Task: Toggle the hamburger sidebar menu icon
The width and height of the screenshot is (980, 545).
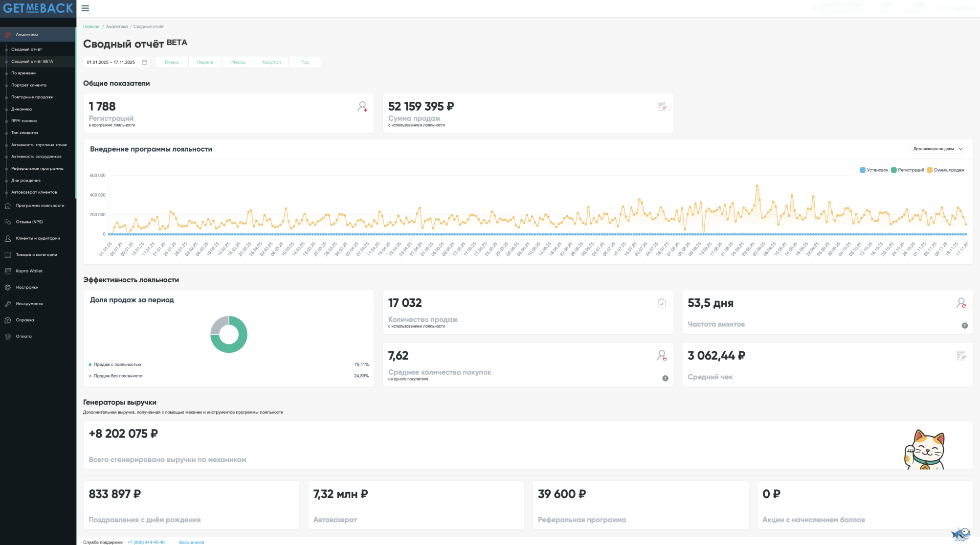Action: click(85, 8)
